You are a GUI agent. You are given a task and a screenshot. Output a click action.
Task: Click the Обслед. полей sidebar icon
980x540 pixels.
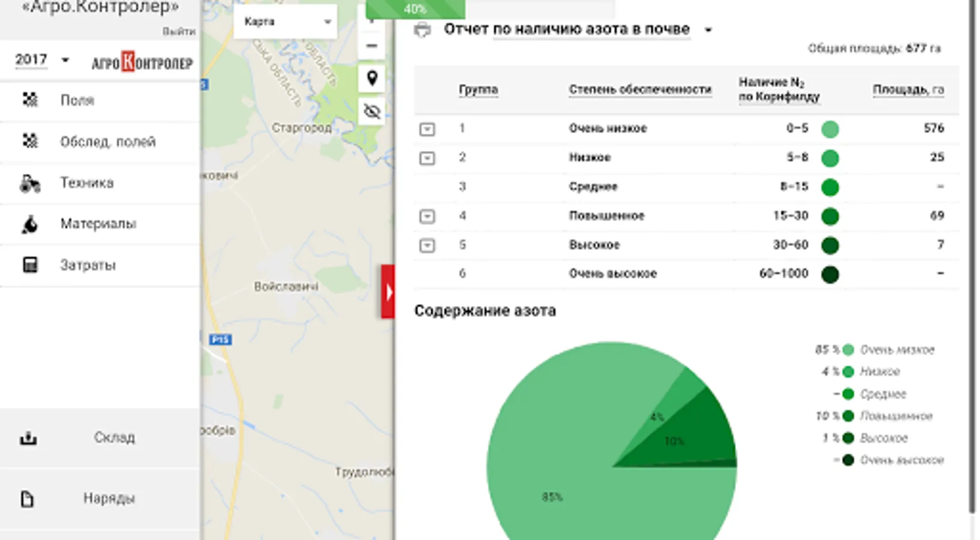pyautogui.click(x=30, y=141)
